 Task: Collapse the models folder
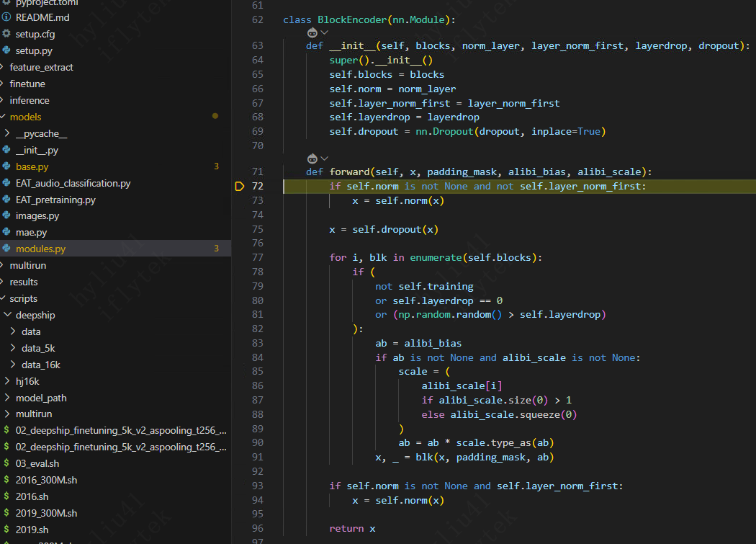25,117
